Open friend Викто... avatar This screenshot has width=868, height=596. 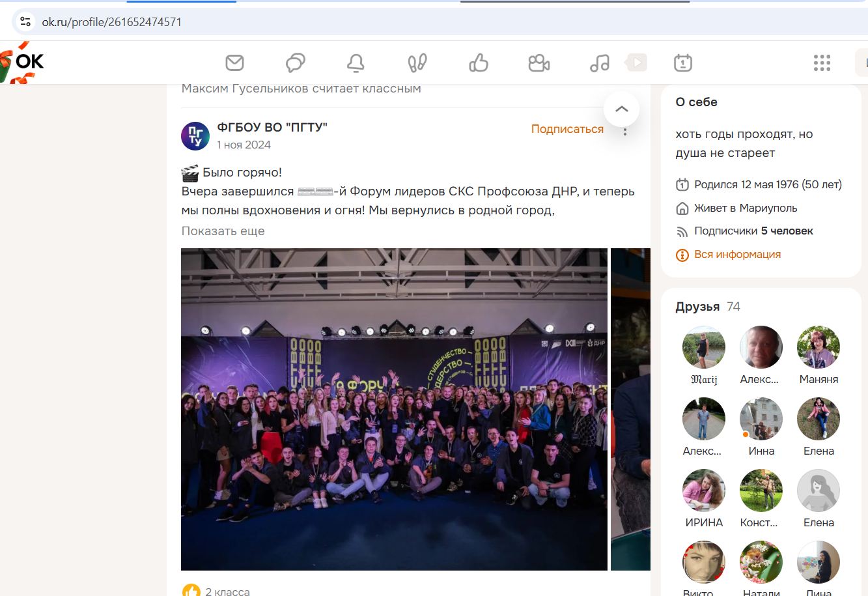tap(704, 562)
